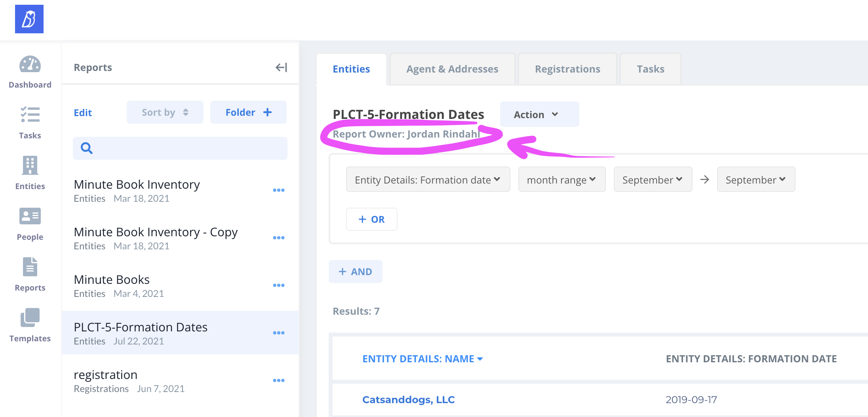This screenshot has height=417, width=868.
Task: Click the reports search field
Action: click(180, 148)
